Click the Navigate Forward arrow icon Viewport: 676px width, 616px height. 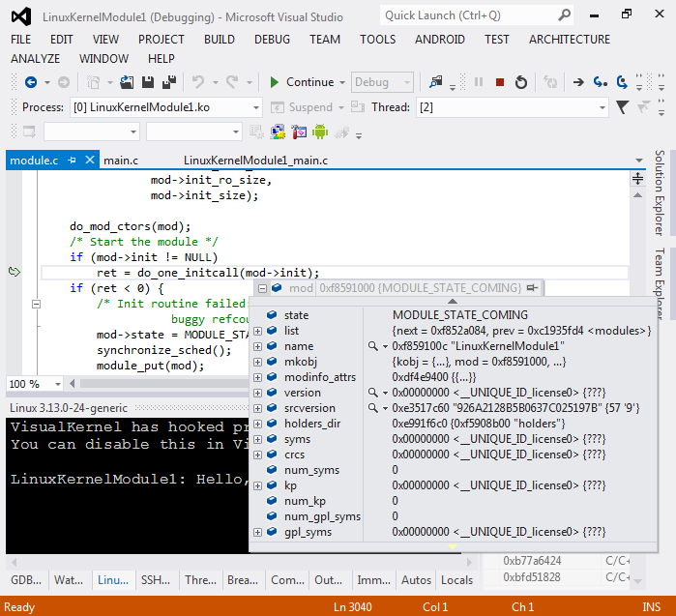click(64, 82)
